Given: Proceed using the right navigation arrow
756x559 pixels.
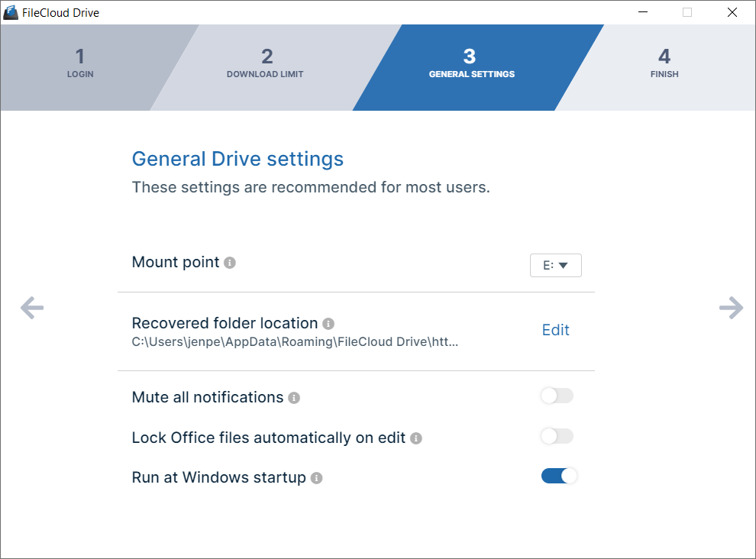Looking at the screenshot, I should (731, 308).
